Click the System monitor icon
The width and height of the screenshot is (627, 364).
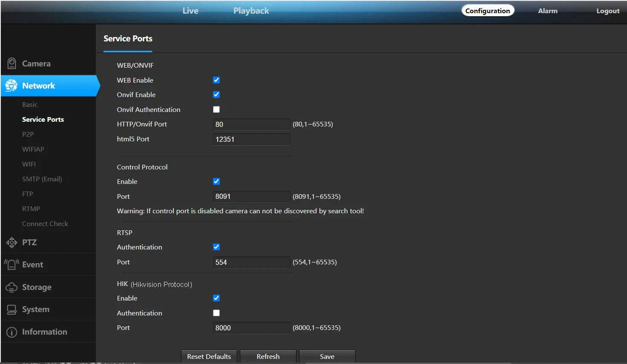(x=12, y=310)
